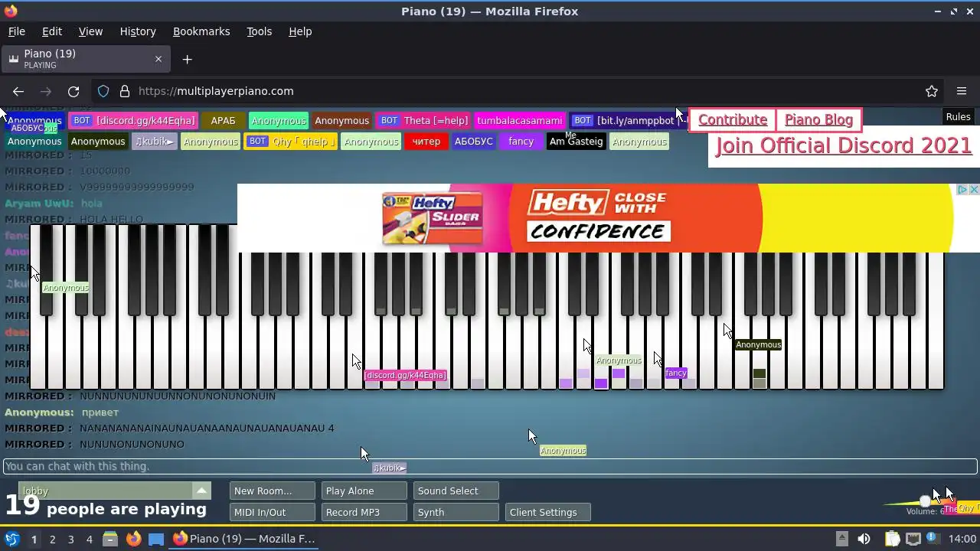Screen dimensions: 980x551
Task: Open the Tools menu
Action: [259, 31]
